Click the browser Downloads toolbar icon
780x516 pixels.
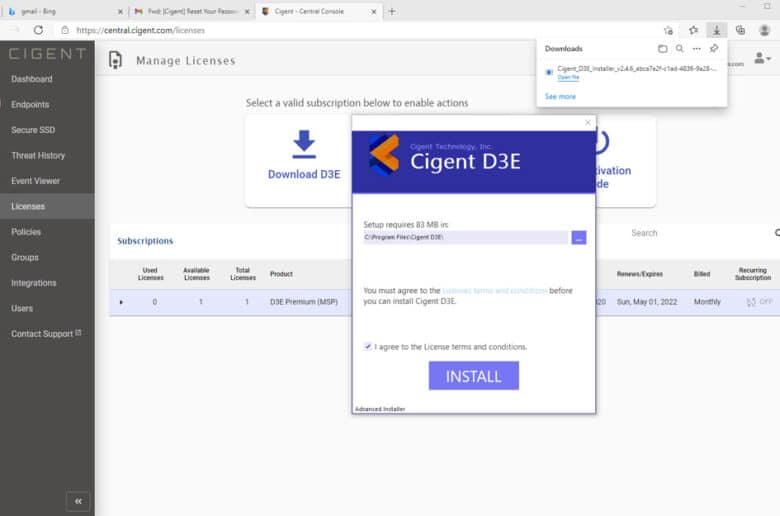[716, 30]
